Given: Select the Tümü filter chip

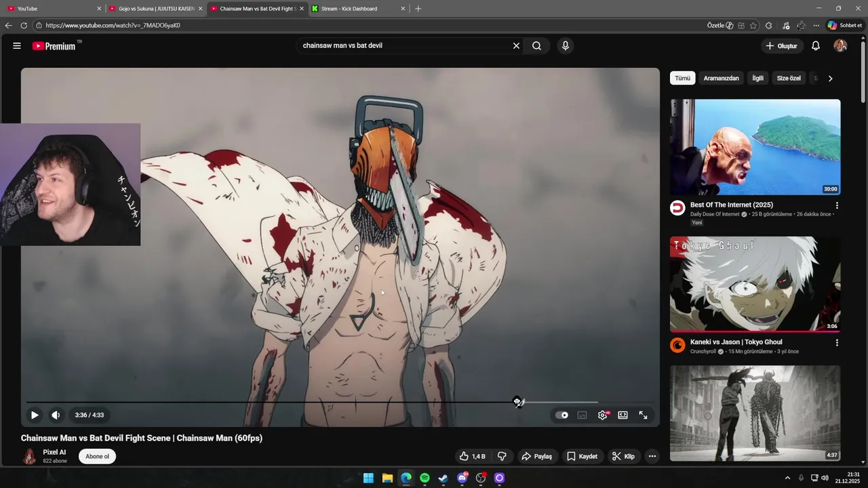Looking at the screenshot, I should coord(682,78).
